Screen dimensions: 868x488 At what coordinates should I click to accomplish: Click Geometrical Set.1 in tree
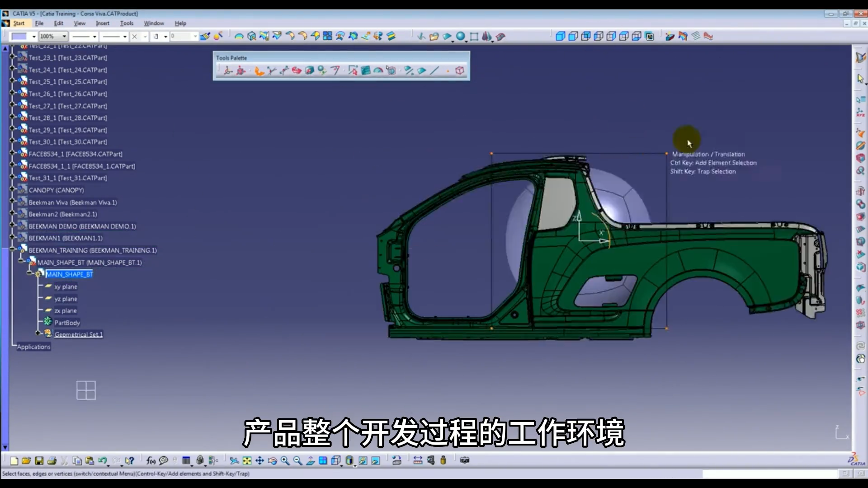pos(79,334)
